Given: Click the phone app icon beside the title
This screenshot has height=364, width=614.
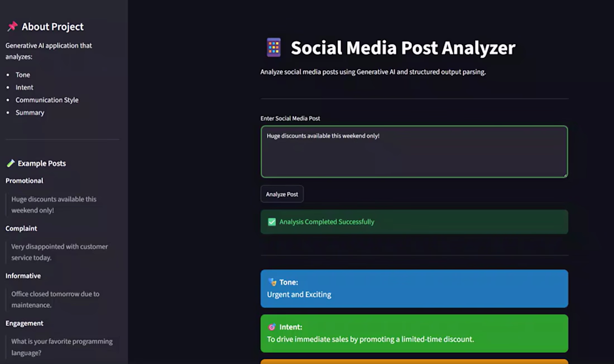Looking at the screenshot, I should (x=274, y=48).
